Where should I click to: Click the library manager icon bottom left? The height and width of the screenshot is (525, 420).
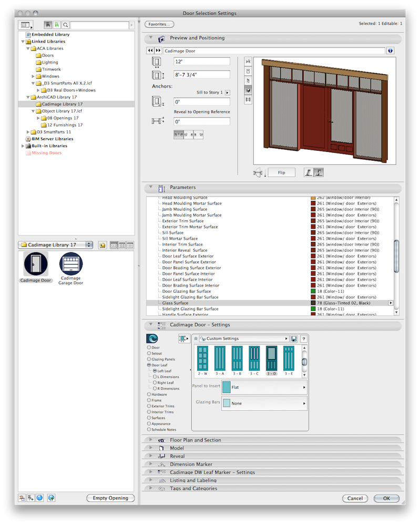(22, 498)
